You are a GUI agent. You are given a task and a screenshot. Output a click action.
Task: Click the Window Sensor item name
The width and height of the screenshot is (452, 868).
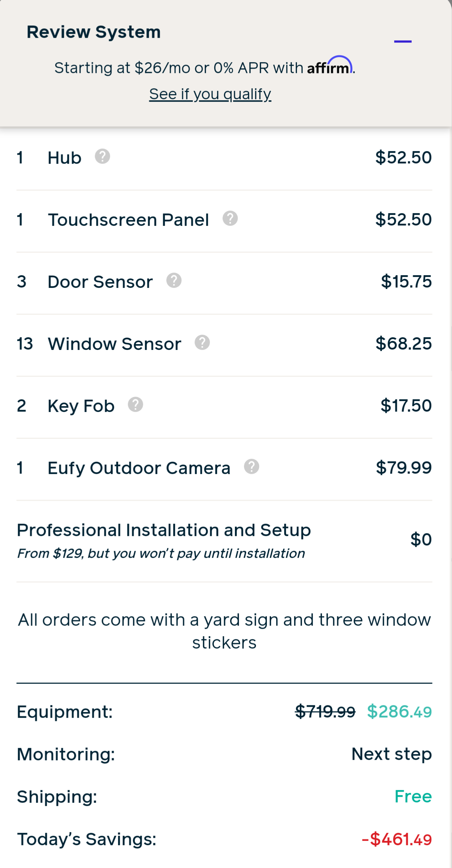pyautogui.click(x=115, y=344)
